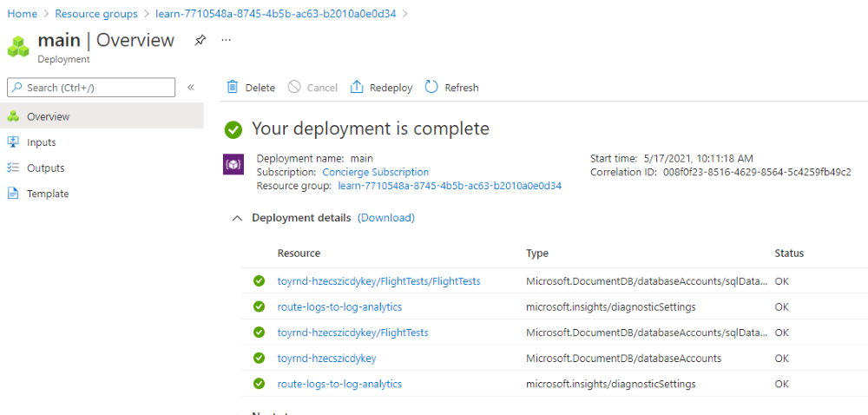Click the Redeploy upload icon
The width and height of the screenshot is (868, 415).
point(357,87)
